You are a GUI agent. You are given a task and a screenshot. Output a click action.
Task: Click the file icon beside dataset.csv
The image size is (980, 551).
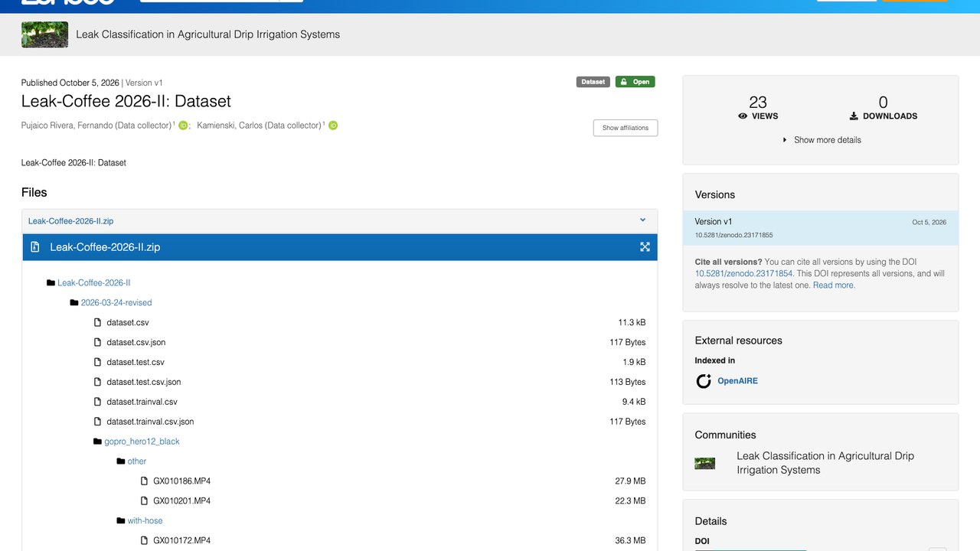pyautogui.click(x=97, y=323)
